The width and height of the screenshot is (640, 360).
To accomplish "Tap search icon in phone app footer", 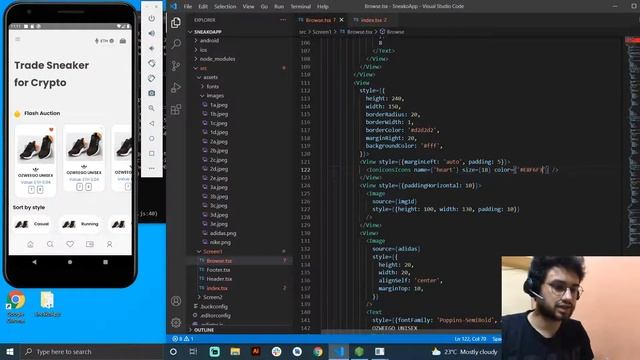I will (x=50, y=244).
